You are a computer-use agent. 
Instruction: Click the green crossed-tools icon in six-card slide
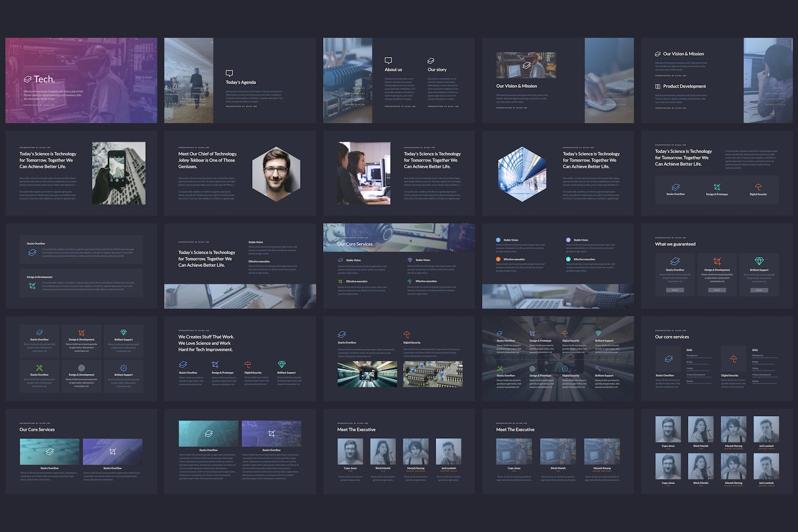coord(39,368)
